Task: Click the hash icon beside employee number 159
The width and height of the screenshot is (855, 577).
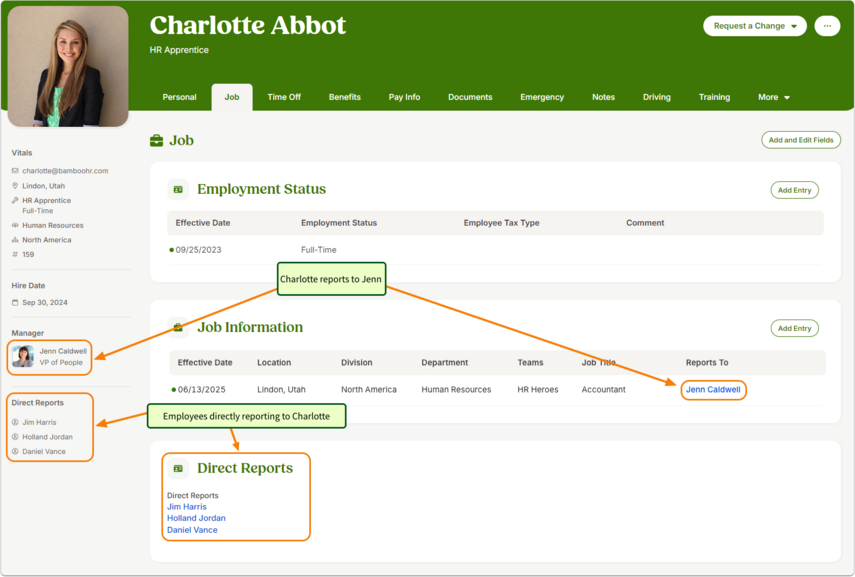Action: tap(15, 254)
